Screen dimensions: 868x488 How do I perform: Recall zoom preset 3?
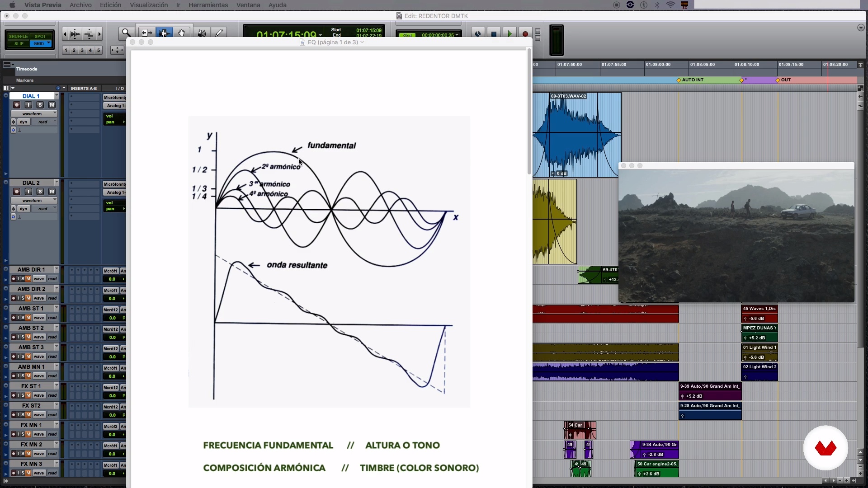tap(82, 50)
